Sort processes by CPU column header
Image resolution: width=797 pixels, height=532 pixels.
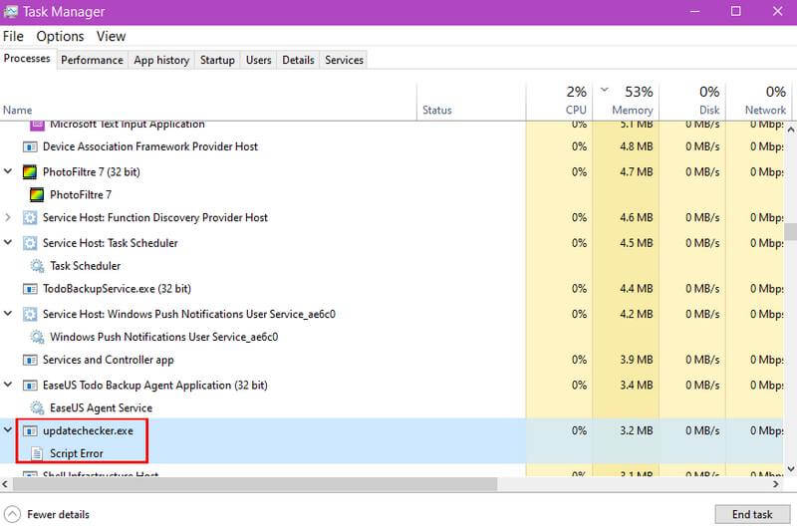pyautogui.click(x=559, y=103)
